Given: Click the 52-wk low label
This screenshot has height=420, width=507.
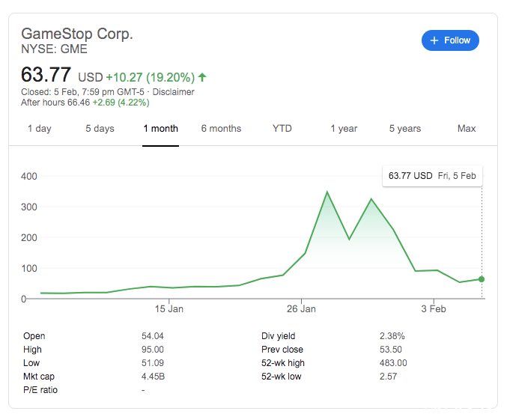Looking at the screenshot, I should coord(282,377).
